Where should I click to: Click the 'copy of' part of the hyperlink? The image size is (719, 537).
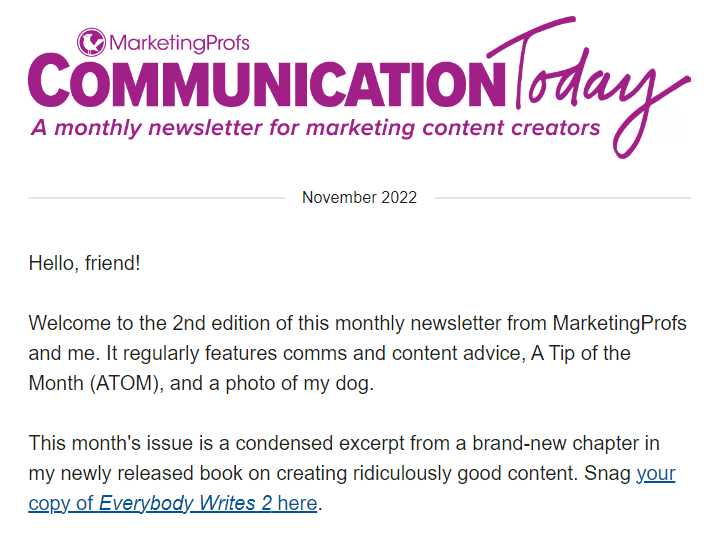(61, 504)
